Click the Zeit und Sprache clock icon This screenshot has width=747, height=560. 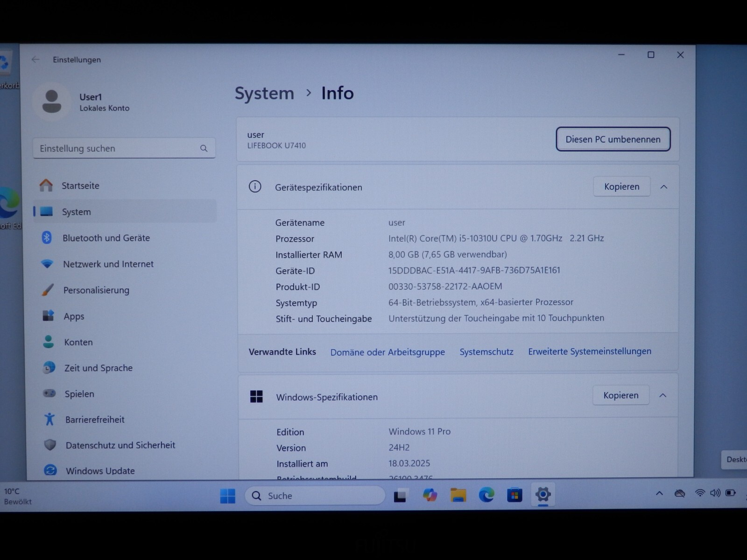[x=49, y=368]
